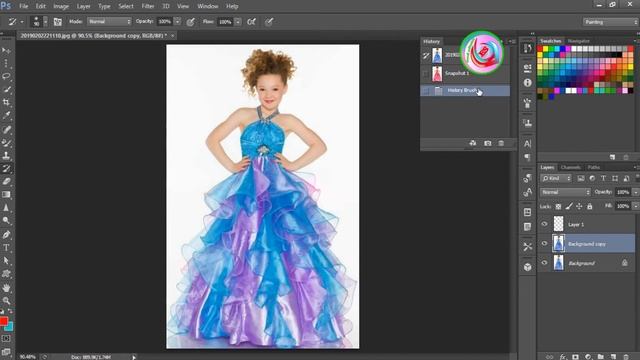
Task: Open the Layer menu
Action: click(83, 6)
